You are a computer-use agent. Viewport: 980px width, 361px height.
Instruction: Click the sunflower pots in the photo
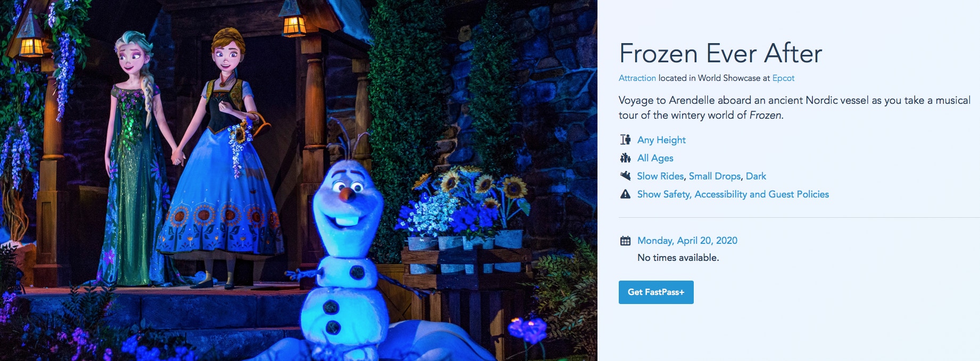(464, 213)
